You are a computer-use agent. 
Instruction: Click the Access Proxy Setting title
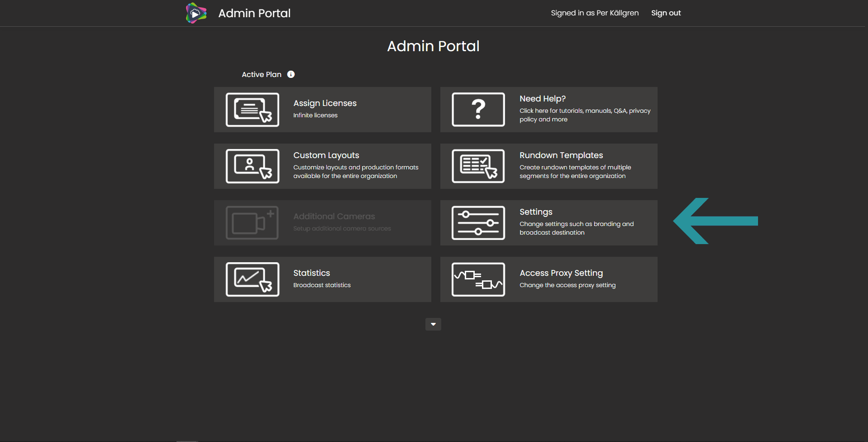[561, 273]
